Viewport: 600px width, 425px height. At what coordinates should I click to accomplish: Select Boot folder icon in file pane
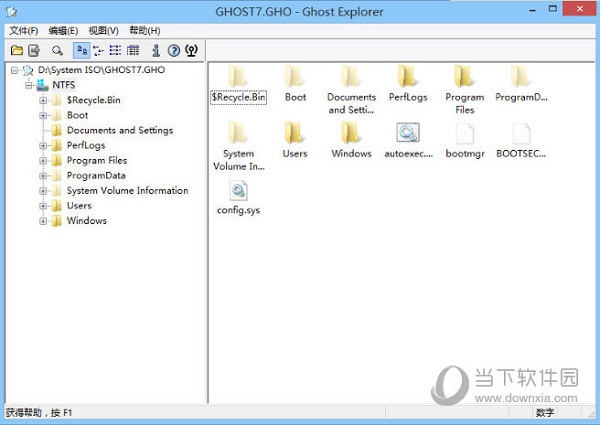click(x=295, y=77)
